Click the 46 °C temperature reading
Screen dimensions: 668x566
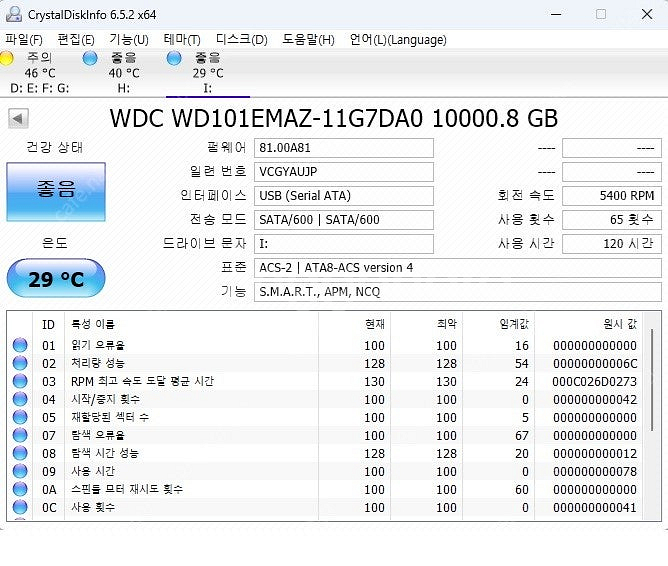[40, 73]
